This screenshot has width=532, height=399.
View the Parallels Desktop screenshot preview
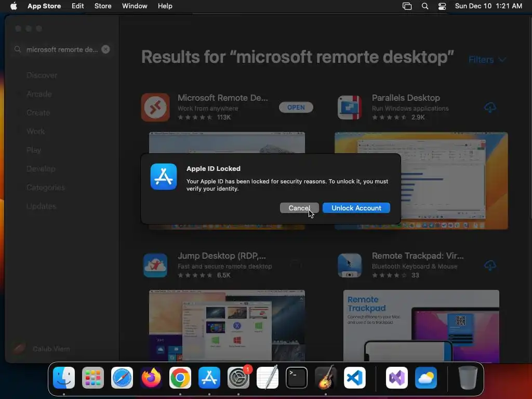(421, 180)
